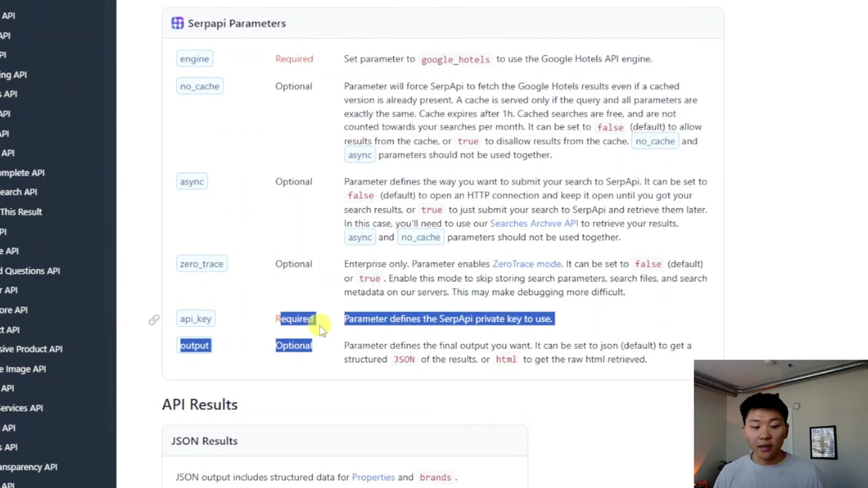Screen dimensions: 868x488
Task: Click the api_key parameter tag
Action: [196, 319]
